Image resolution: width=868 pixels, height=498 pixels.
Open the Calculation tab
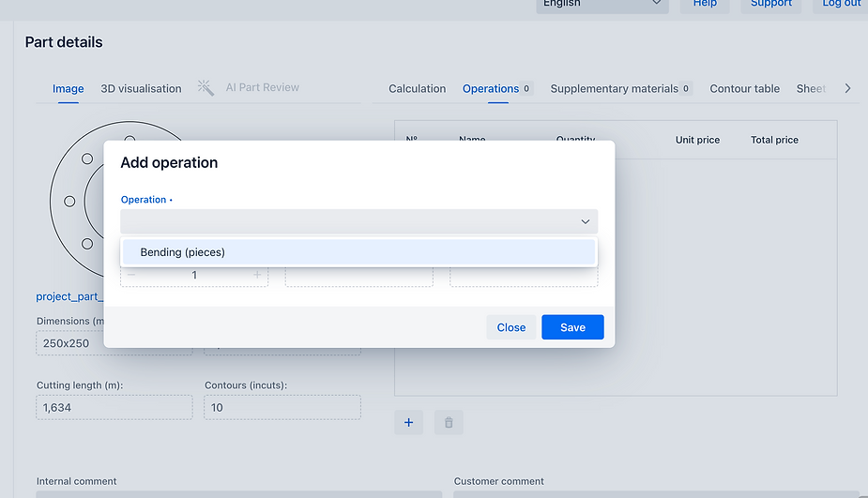[417, 89]
